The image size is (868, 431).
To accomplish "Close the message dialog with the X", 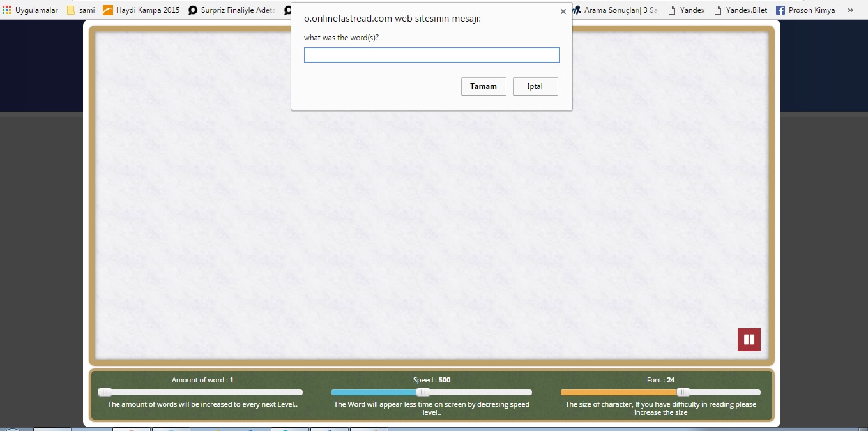I will [563, 11].
